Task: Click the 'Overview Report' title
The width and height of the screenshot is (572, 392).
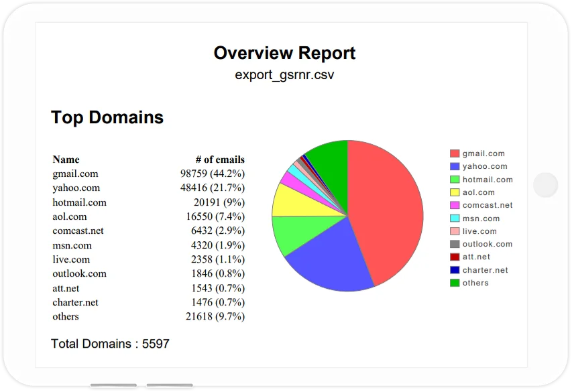Action: (x=284, y=53)
